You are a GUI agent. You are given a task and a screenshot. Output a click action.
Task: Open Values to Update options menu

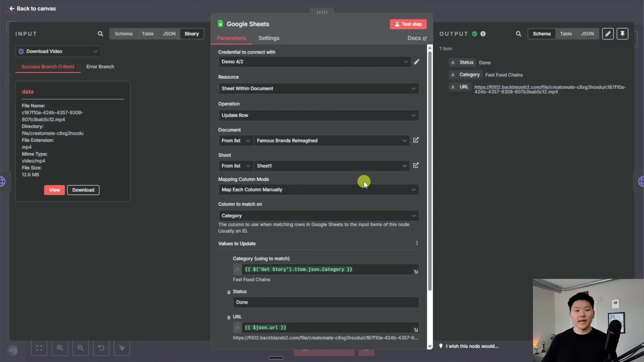(417, 243)
